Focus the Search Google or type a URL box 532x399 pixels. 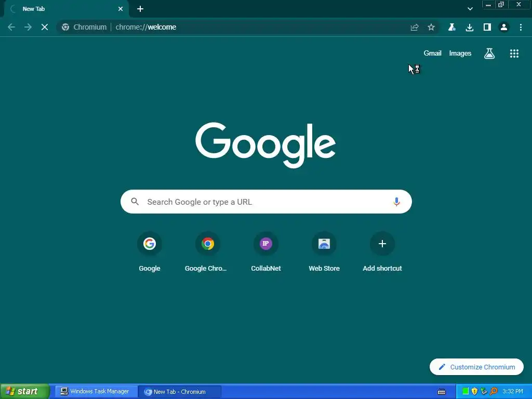[x=266, y=202]
